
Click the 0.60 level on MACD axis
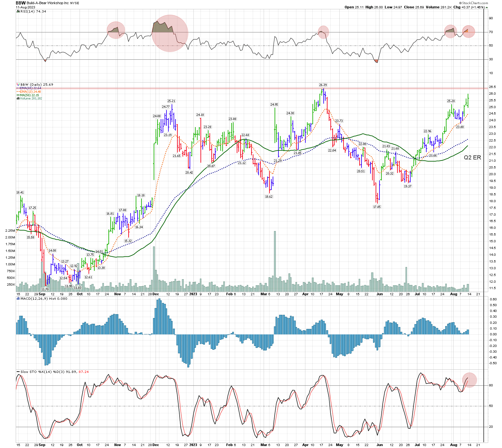coord(493,299)
